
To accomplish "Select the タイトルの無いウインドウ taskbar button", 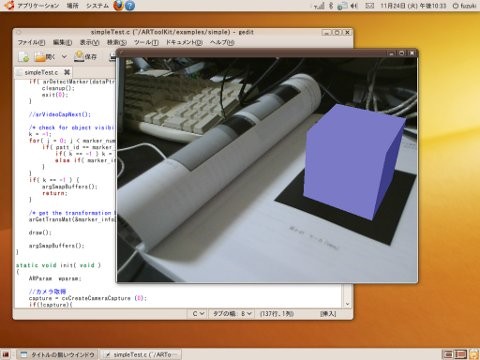I will 58,354.
